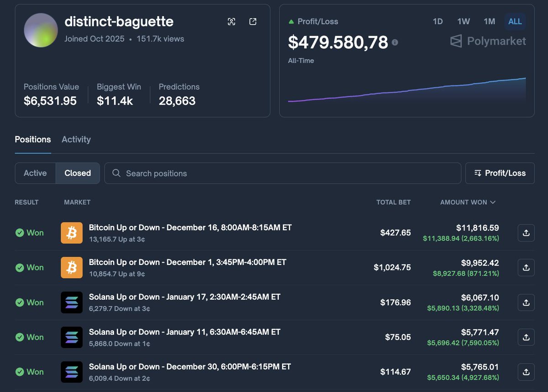The image size is (548, 392).
Task: Click green Won checkmark for Solana January 17
Action: [x=20, y=302]
